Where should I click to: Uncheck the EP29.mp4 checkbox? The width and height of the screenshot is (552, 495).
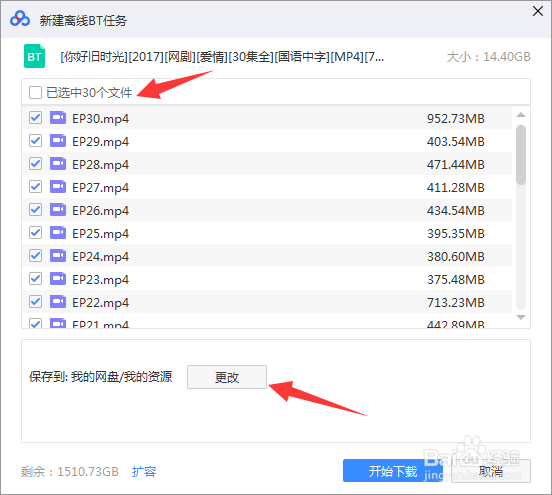tap(36, 141)
